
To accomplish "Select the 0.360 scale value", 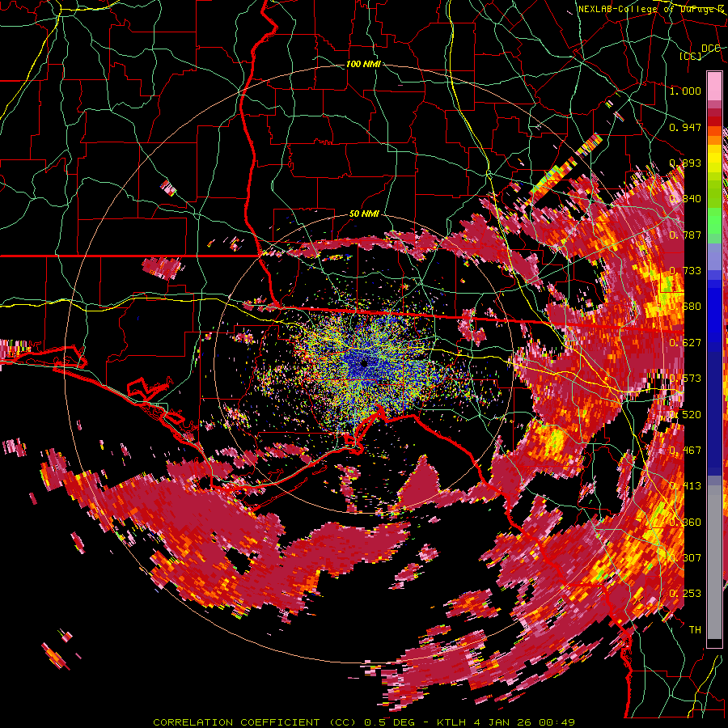I will (685, 523).
